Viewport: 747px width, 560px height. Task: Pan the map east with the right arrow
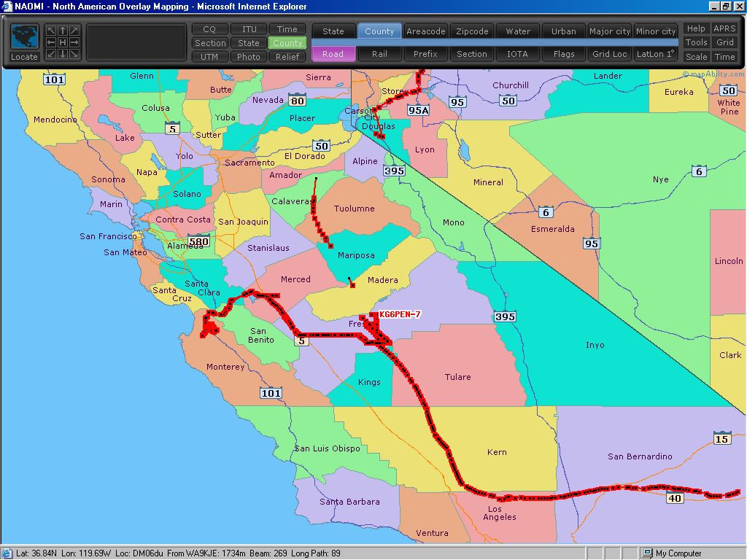coord(74,42)
